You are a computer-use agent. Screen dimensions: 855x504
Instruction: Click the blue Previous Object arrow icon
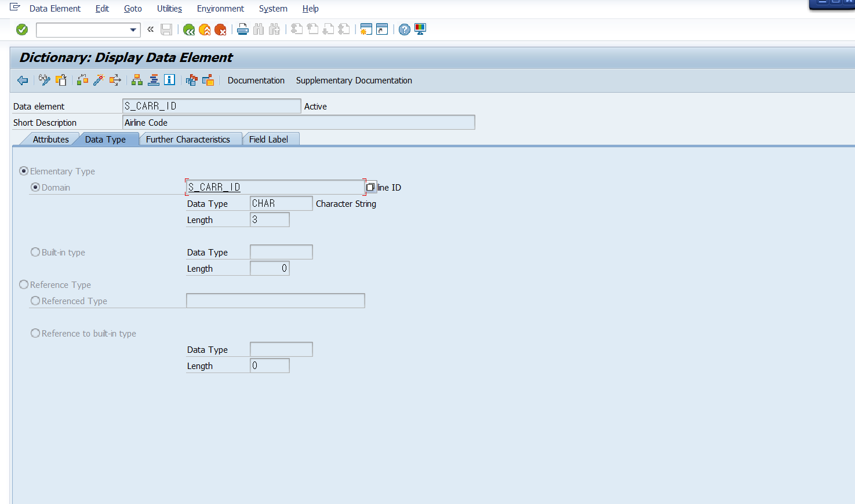tap(23, 81)
